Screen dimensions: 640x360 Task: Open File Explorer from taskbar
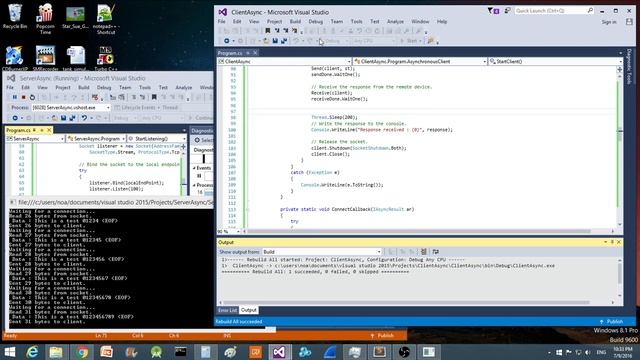point(56,352)
